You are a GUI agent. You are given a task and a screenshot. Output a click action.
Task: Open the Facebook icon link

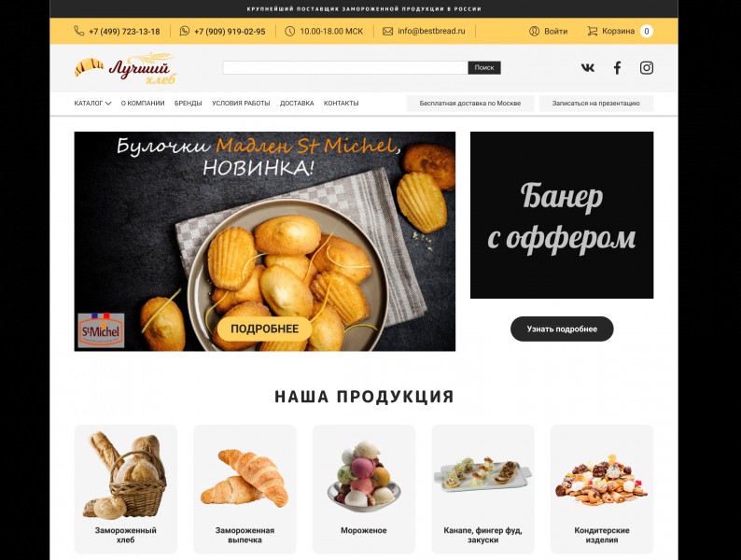pos(617,68)
